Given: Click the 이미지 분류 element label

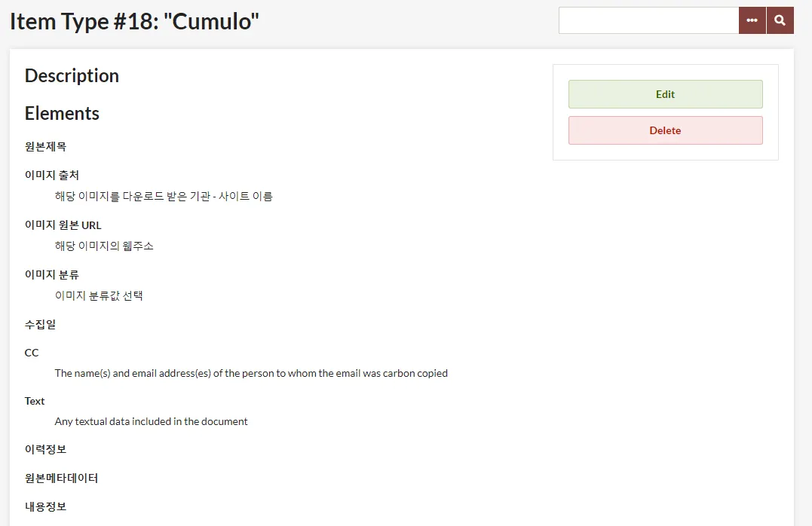Looking at the screenshot, I should [x=52, y=274].
